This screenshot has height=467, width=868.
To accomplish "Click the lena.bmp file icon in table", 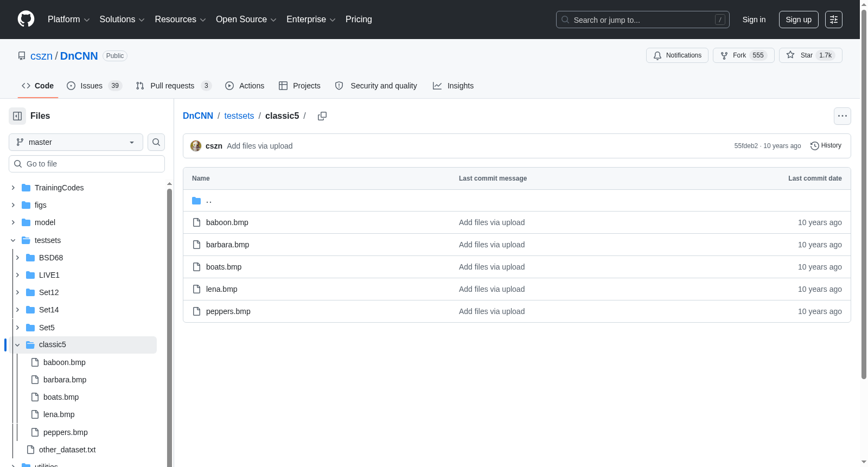I will coord(197,289).
